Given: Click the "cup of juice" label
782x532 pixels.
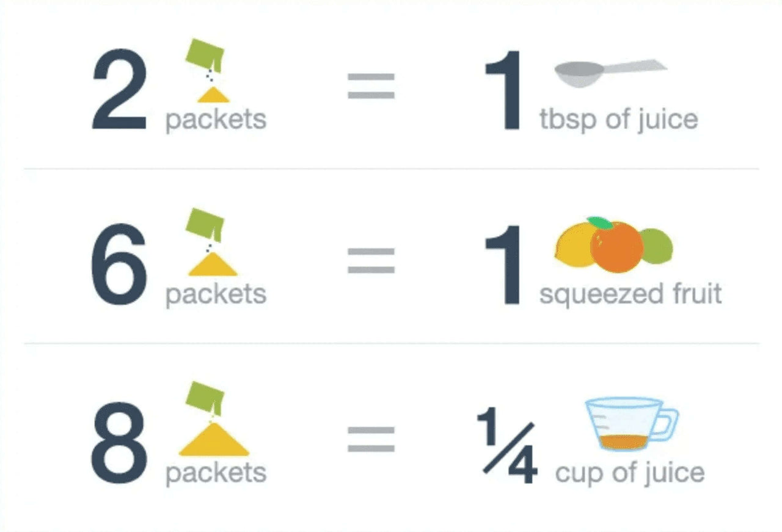Looking at the screenshot, I should (x=629, y=473).
